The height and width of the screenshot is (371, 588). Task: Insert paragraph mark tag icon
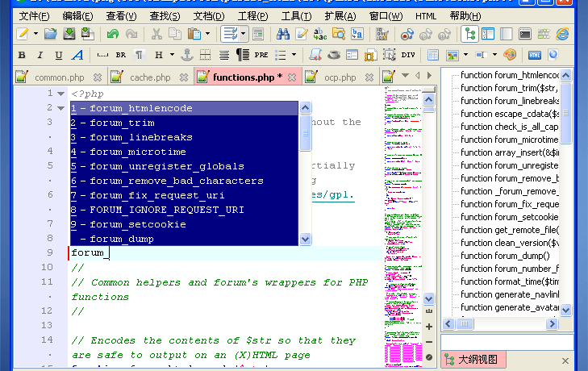pyautogui.click(x=139, y=55)
